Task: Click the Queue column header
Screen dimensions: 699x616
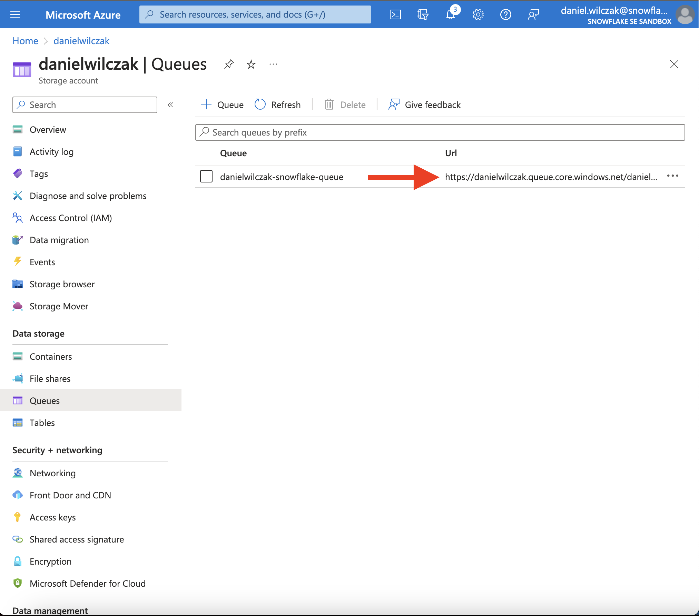Action: click(234, 153)
